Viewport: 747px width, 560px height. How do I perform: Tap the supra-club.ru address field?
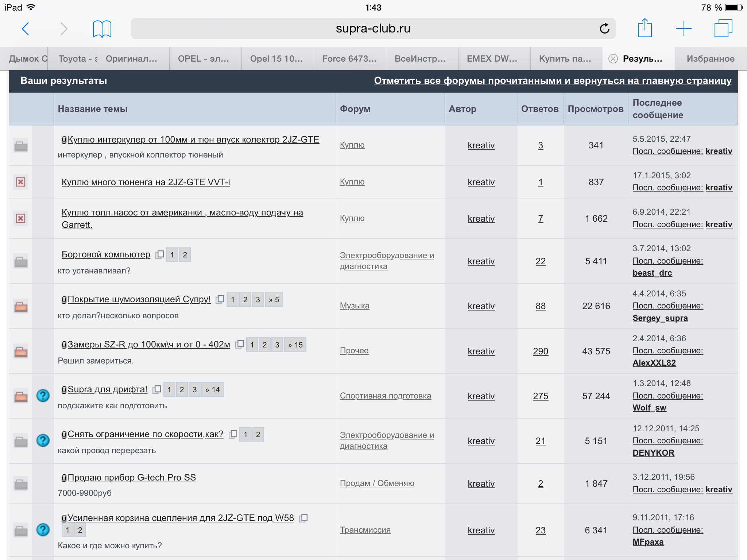coord(373,28)
